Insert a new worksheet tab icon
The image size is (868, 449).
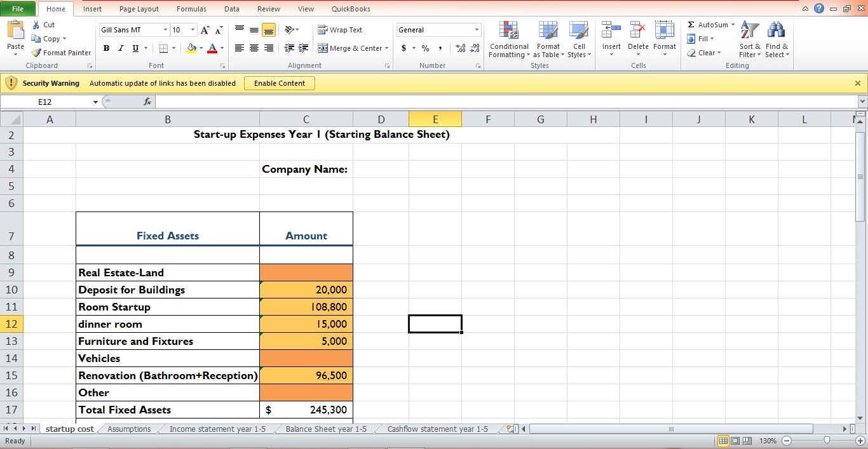[510, 429]
